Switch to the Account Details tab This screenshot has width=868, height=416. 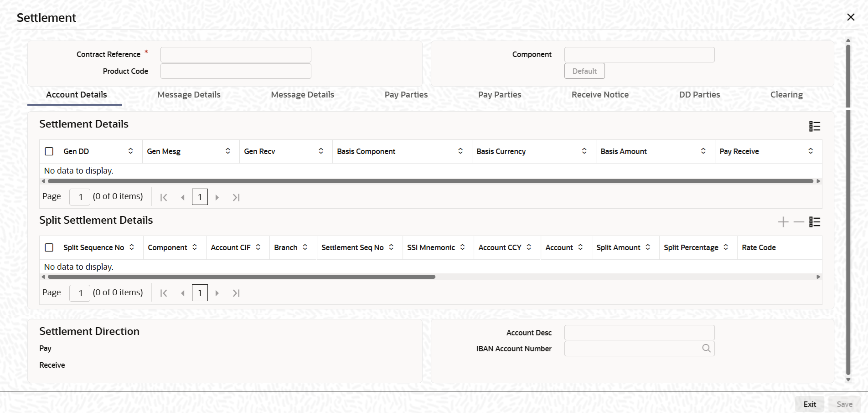77,95
